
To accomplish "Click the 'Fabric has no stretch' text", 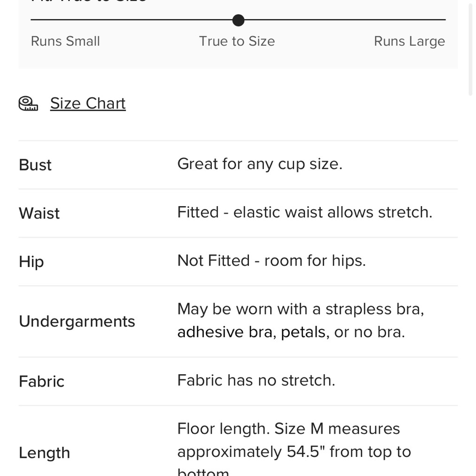I will 256,380.
